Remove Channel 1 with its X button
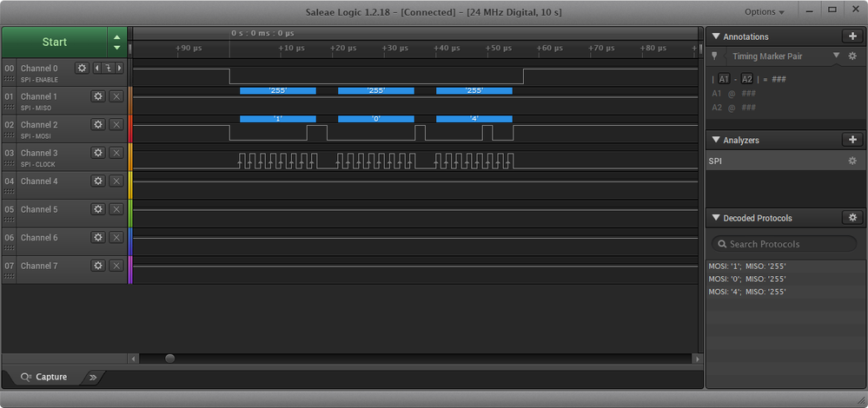 [x=116, y=96]
